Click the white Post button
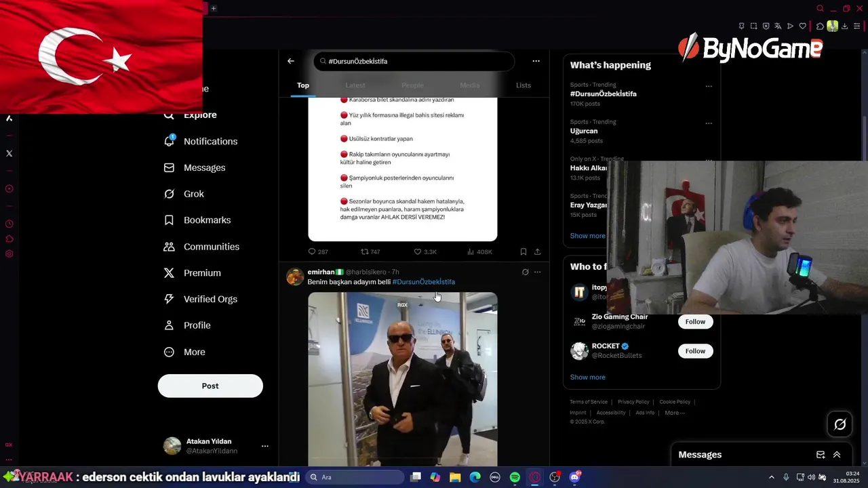The image size is (868, 488). click(x=210, y=386)
